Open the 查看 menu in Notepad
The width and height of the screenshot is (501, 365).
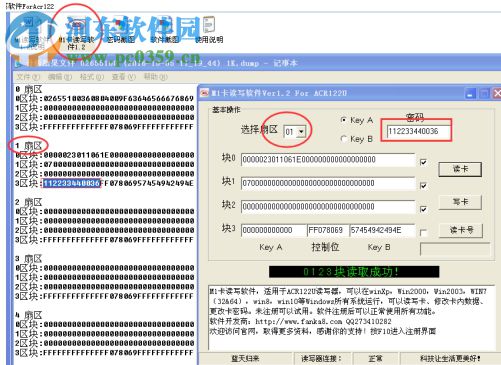[x=123, y=77]
